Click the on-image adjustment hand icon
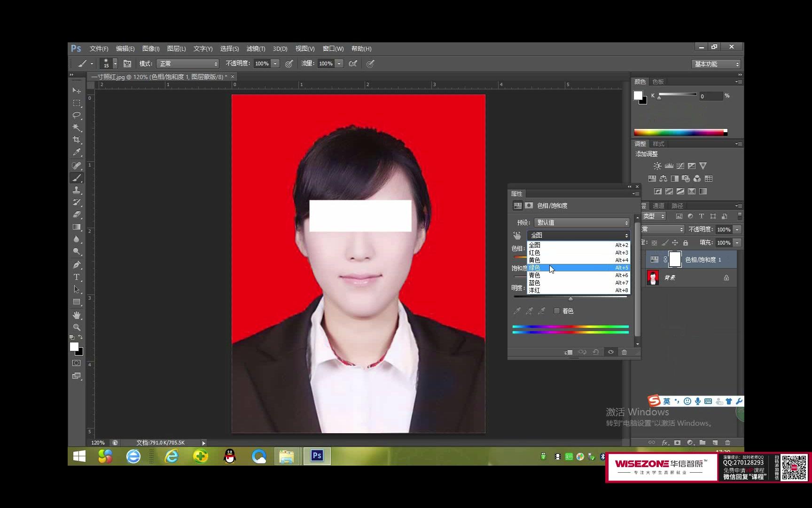Image resolution: width=812 pixels, height=508 pixels. tap(517, 235)
